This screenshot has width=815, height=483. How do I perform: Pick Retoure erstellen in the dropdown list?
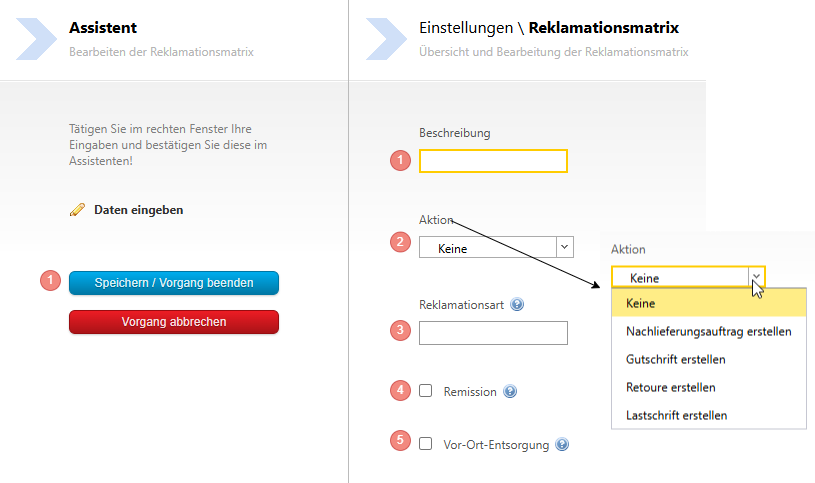coord(670,387)
